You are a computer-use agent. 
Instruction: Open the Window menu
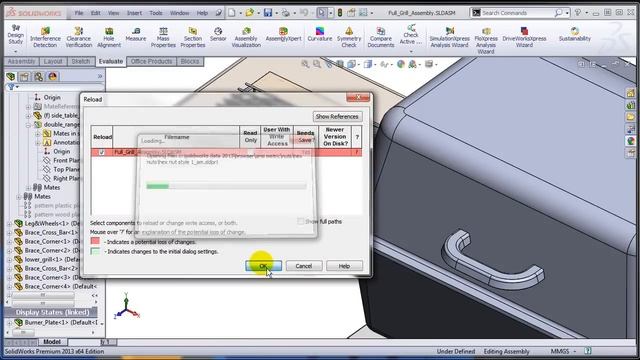pos(179,13)
